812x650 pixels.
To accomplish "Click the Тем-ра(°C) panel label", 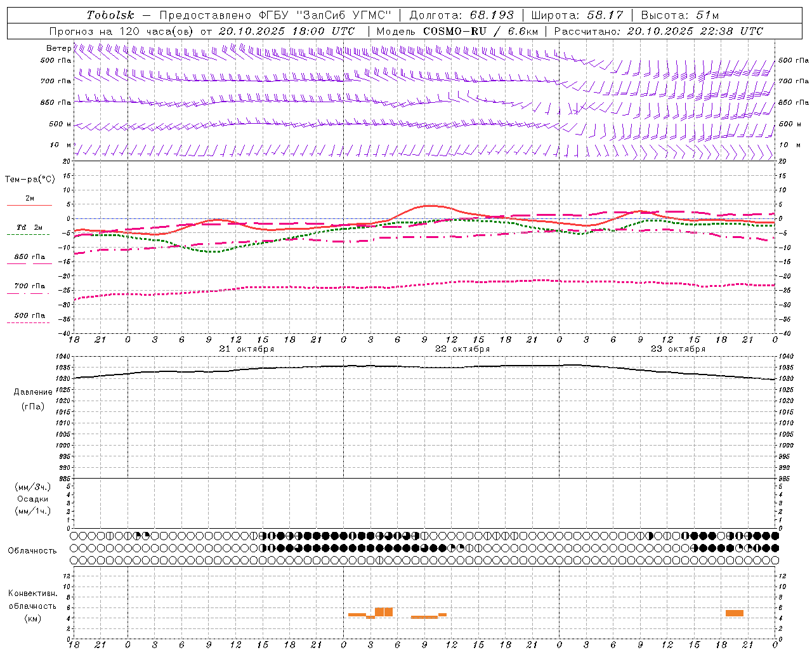I will pos(30,180).
